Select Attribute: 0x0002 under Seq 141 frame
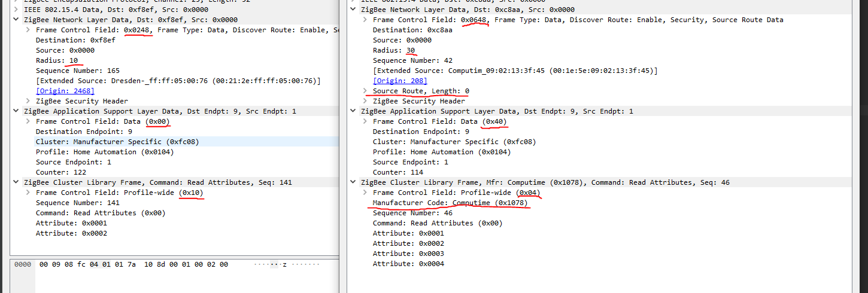 [71, 233]
